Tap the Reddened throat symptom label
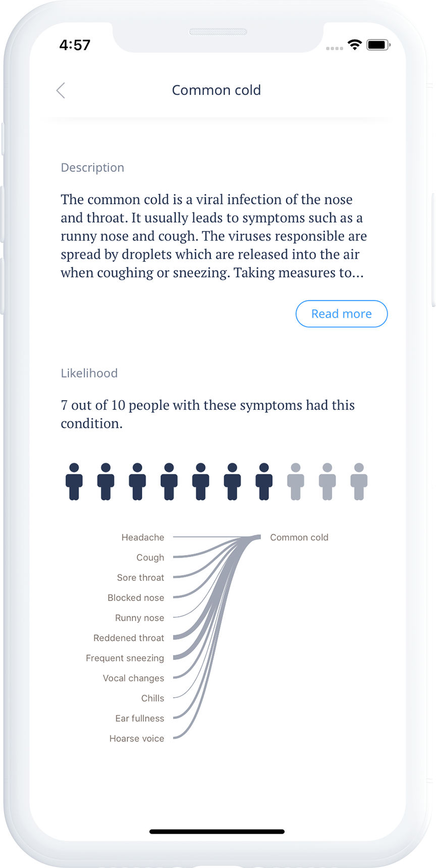Image resolution: width=436 pixels, height=868 pixels. click(x=129, y=638)
